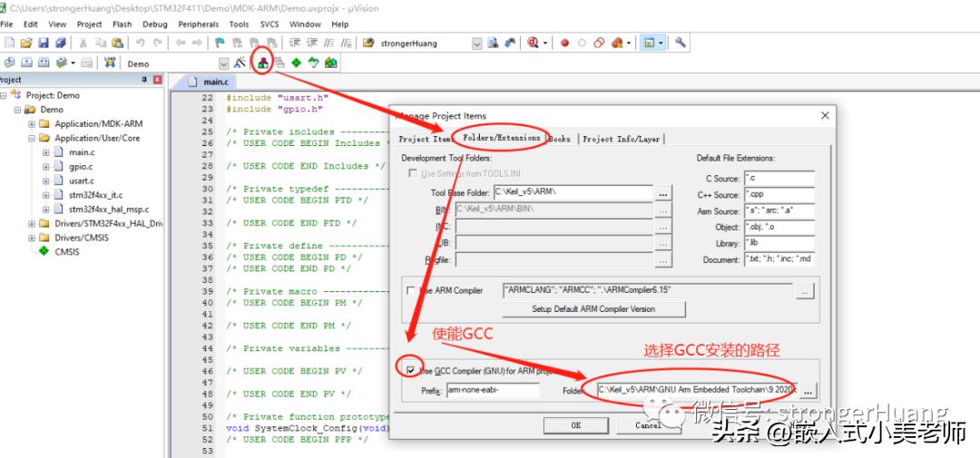Uncheck Use GCC Compiler (GNU) checkbox
The width and height of the screenshot is (980, 458).
[412, 370]
